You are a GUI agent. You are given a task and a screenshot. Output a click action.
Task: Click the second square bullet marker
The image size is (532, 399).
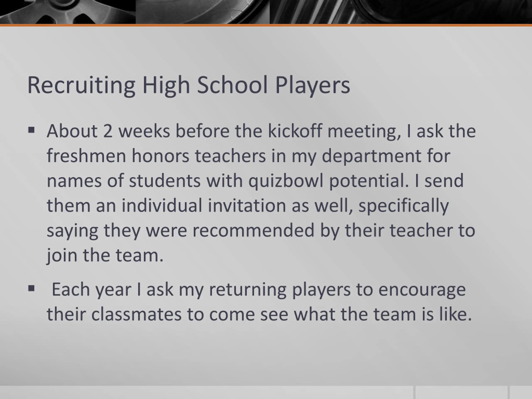[x=31, y=288]
